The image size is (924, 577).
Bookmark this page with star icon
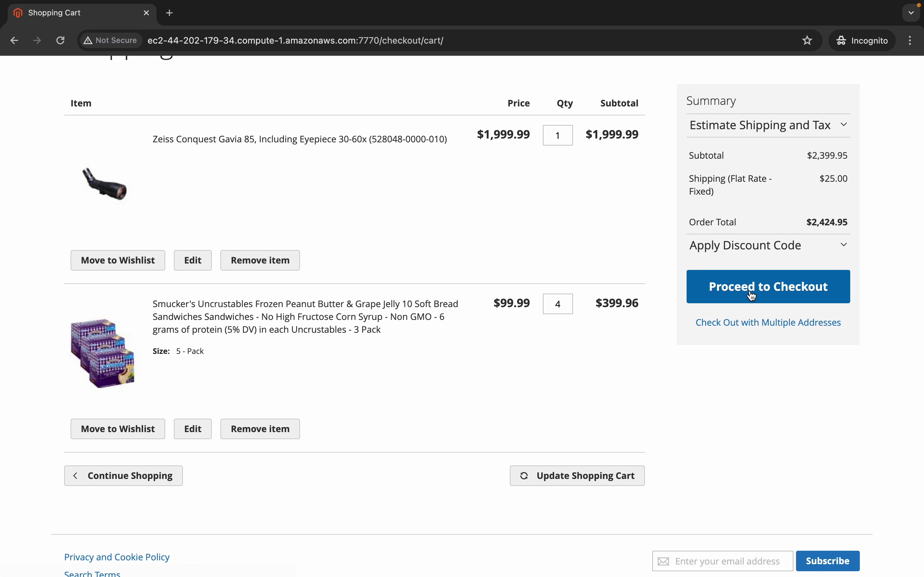pos(807,40)
